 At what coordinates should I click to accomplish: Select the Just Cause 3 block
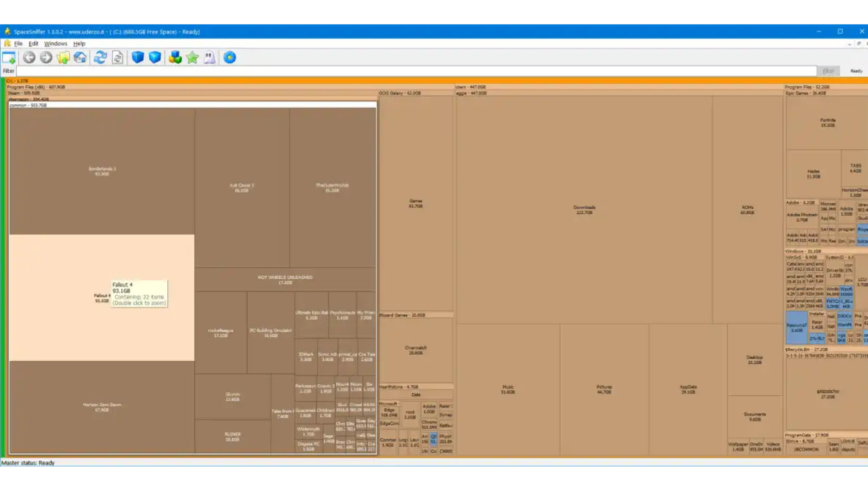(x=242, y=188)
